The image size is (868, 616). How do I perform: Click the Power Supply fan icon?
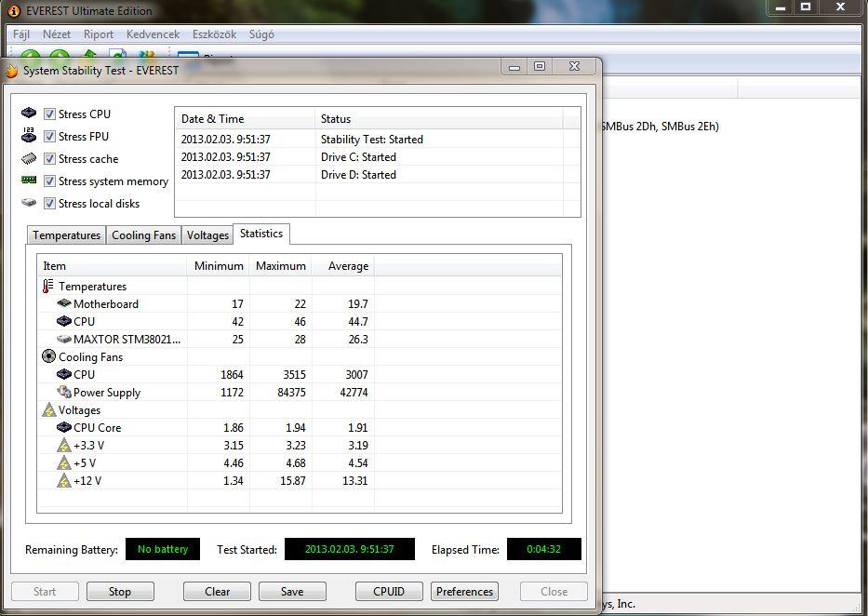(x=64, y=392)
